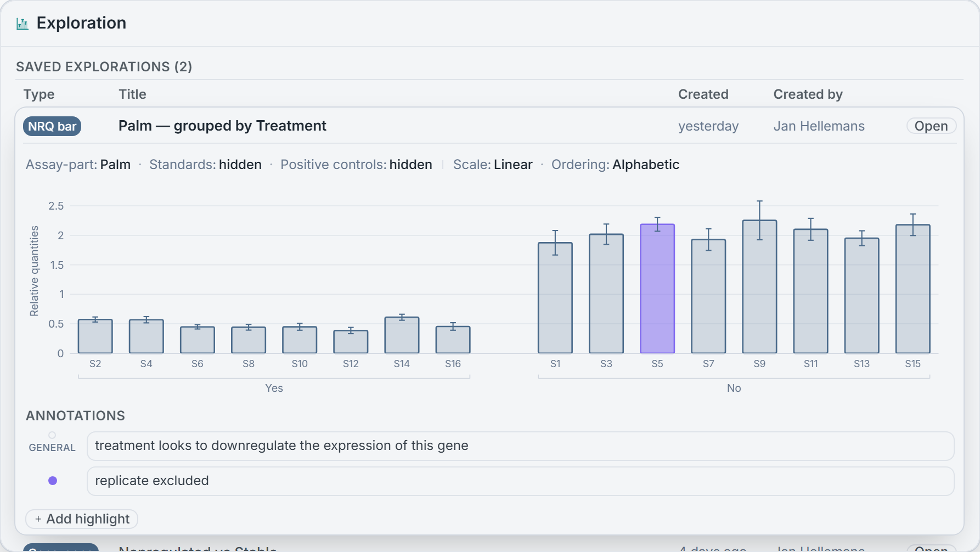Click the S11 bar in chart
This screenshot has height=552, width=980.
point(810,291)
